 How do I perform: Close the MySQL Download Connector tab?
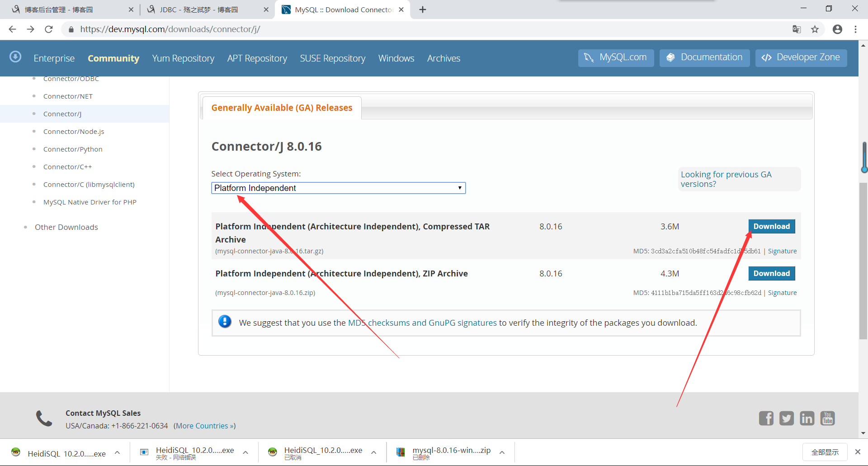(401, 10)
